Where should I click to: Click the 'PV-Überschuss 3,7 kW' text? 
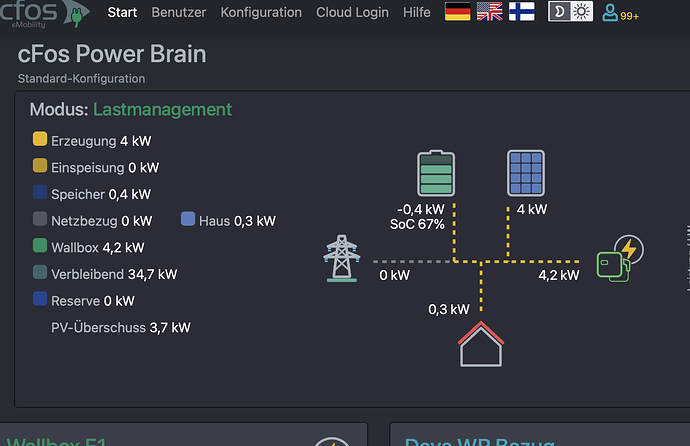(x=121, y=328)
